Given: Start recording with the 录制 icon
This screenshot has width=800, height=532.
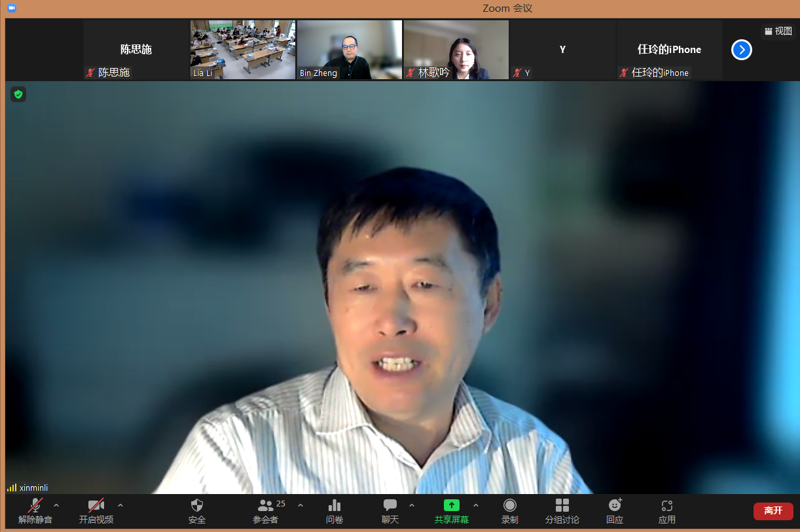Looking at the screenshot, I should [x=509, y=506].
